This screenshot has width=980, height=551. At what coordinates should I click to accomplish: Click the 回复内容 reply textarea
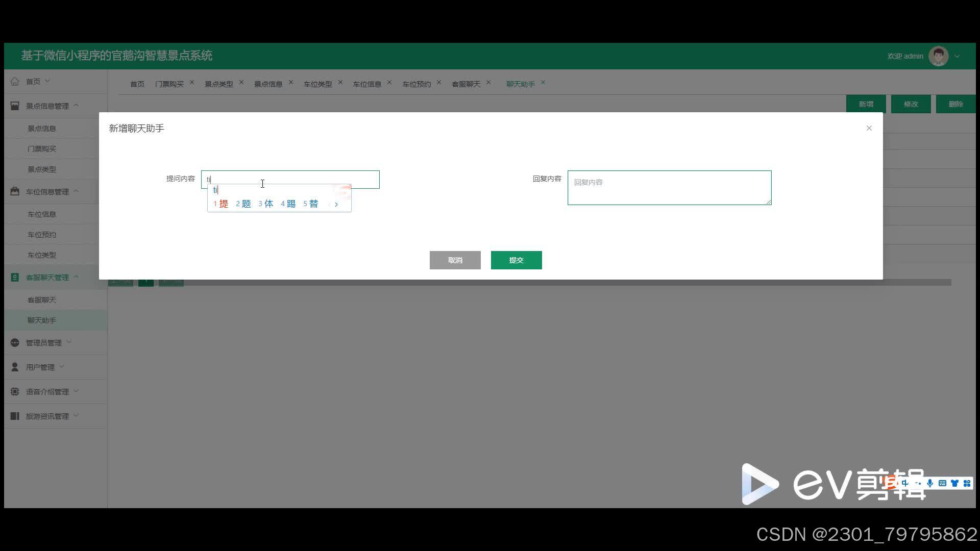tap(669, 188)
